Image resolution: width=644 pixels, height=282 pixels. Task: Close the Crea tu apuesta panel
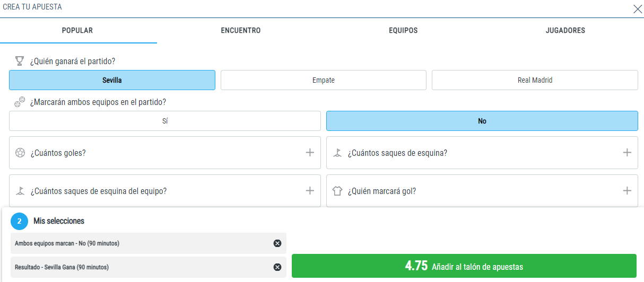638,9
